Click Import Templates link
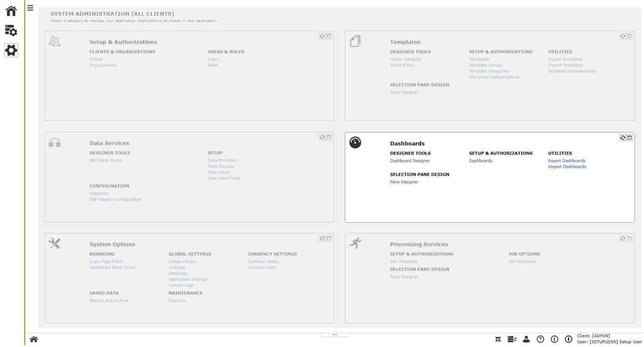 pyautogui.click(x=565, y=65)
